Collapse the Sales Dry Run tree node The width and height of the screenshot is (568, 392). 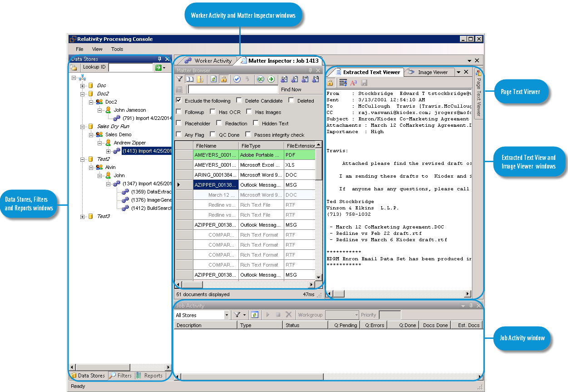tap(83, 126)
